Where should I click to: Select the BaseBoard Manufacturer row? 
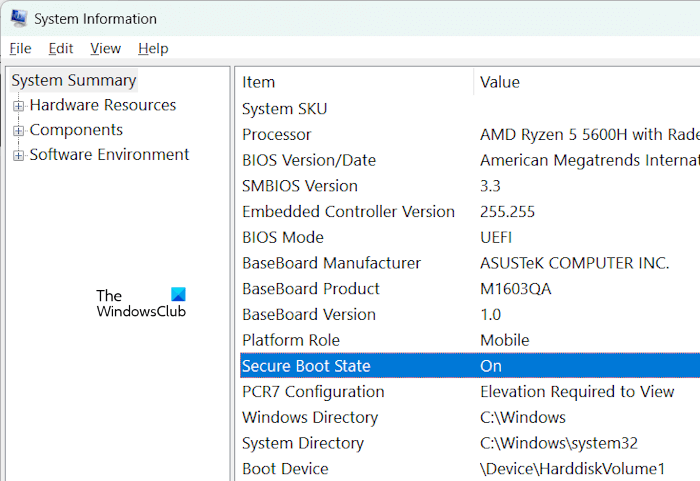[331, 263]
